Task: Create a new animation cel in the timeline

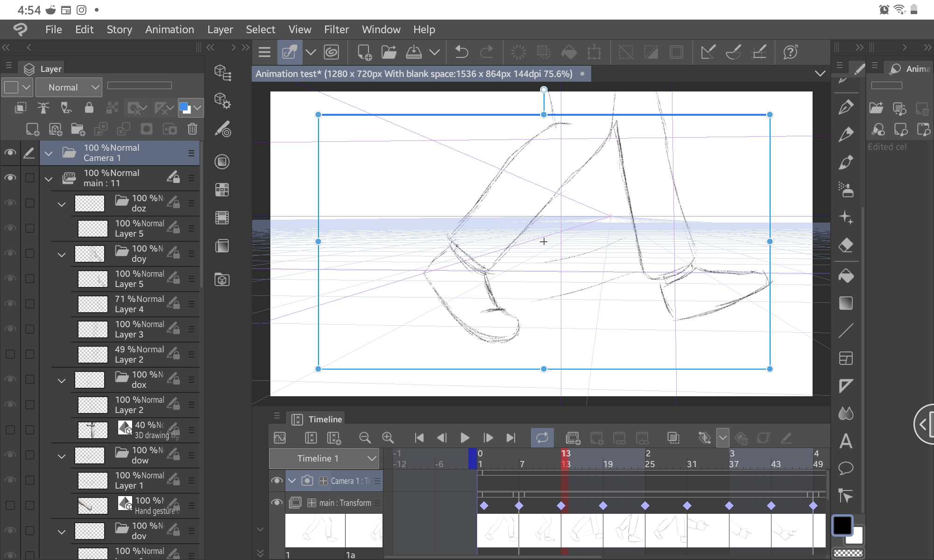Action: (573, 438)
